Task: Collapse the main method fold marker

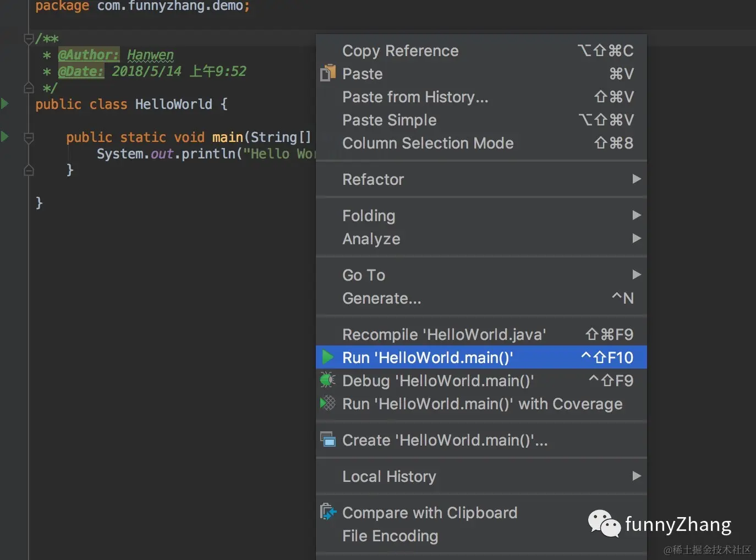Action: tap(29, 137)
